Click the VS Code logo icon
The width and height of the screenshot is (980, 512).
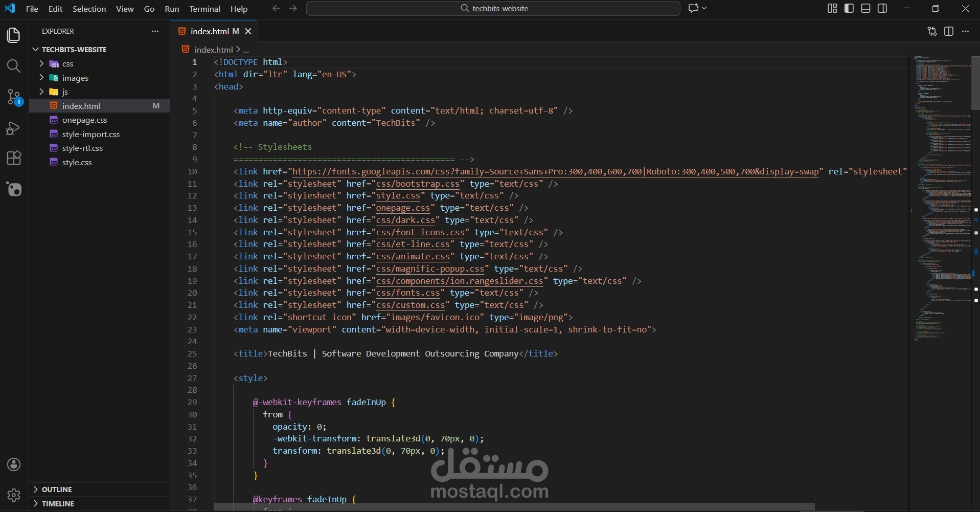10,8
